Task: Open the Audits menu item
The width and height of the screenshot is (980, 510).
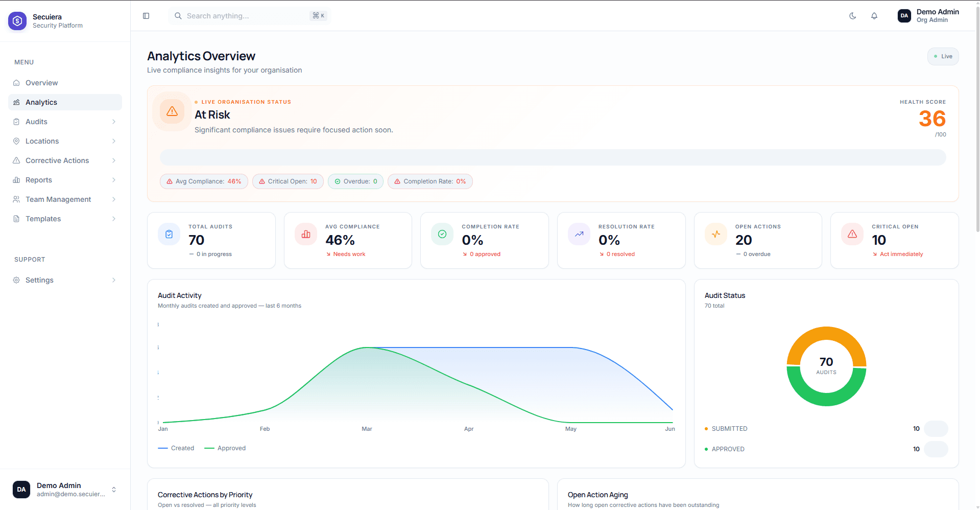Action: point(65,122)
